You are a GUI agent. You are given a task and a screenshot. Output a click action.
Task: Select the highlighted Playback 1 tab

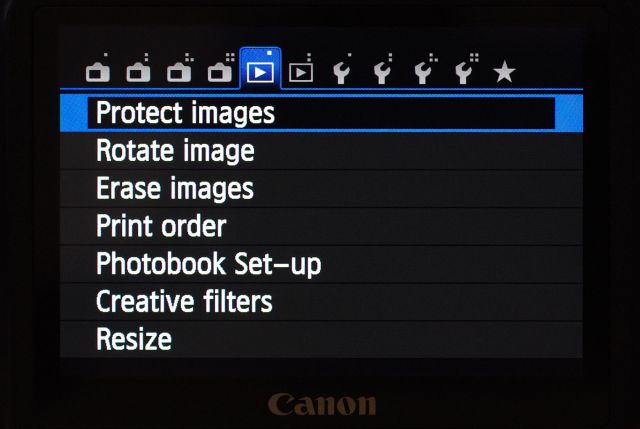pos(261,71)
